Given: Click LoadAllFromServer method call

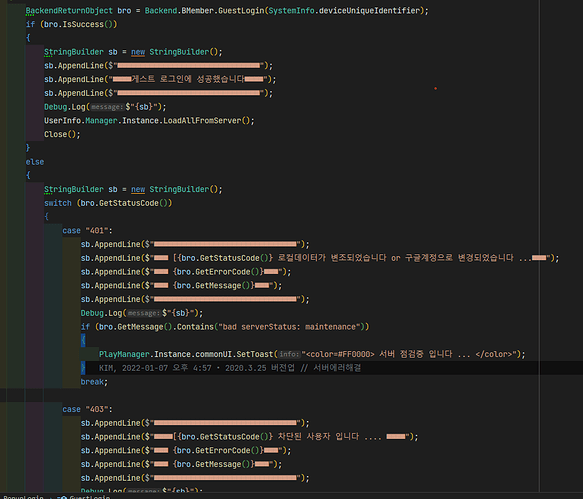Looking at the screenshot, I should (x=202, y=121).
